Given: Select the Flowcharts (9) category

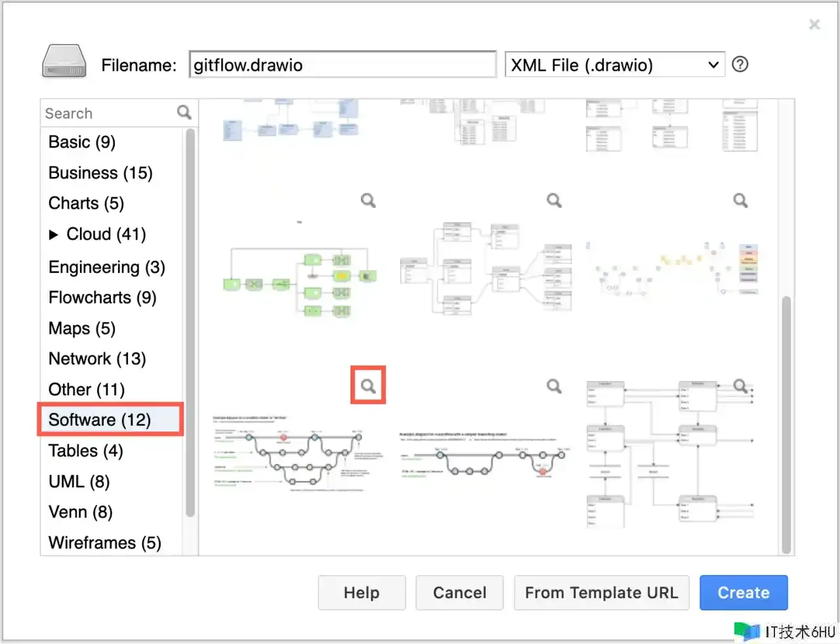Looking at the screenshot, I should (102, 298).
